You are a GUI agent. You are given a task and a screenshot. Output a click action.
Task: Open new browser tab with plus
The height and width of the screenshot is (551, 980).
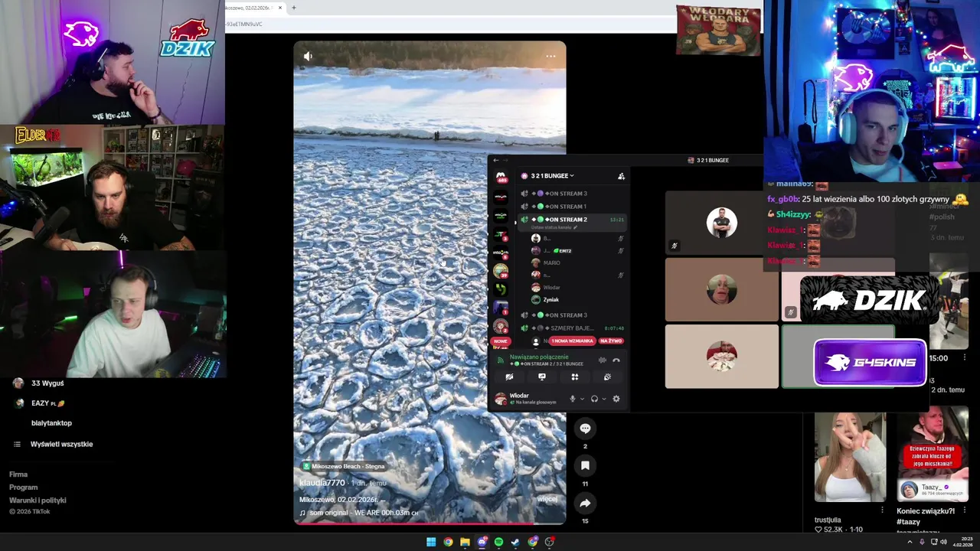[x=293, y=8]
